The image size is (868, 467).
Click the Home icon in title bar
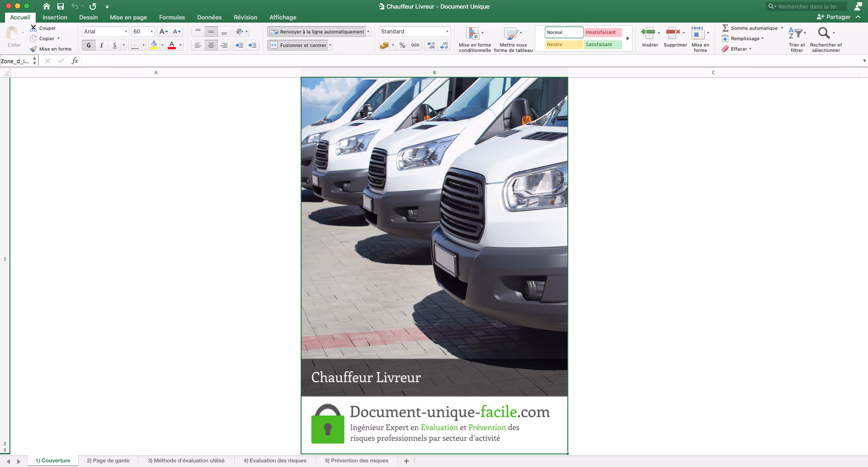[x=47, y=6]
